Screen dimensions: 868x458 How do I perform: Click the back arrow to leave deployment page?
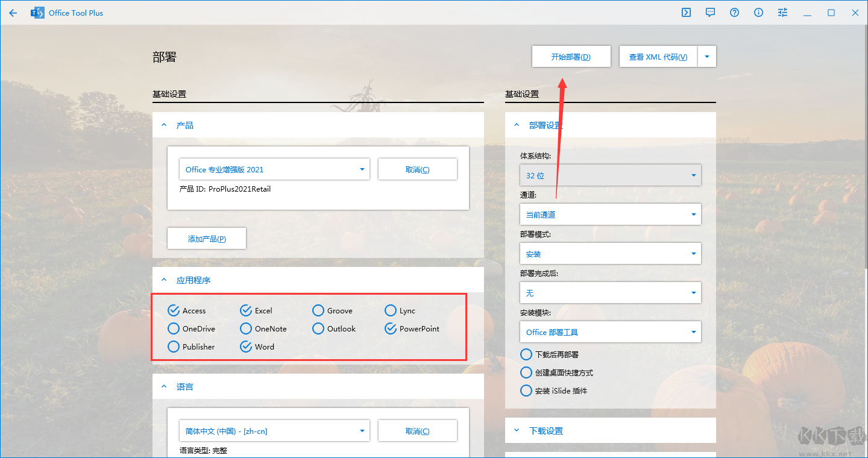click(13, 12)
